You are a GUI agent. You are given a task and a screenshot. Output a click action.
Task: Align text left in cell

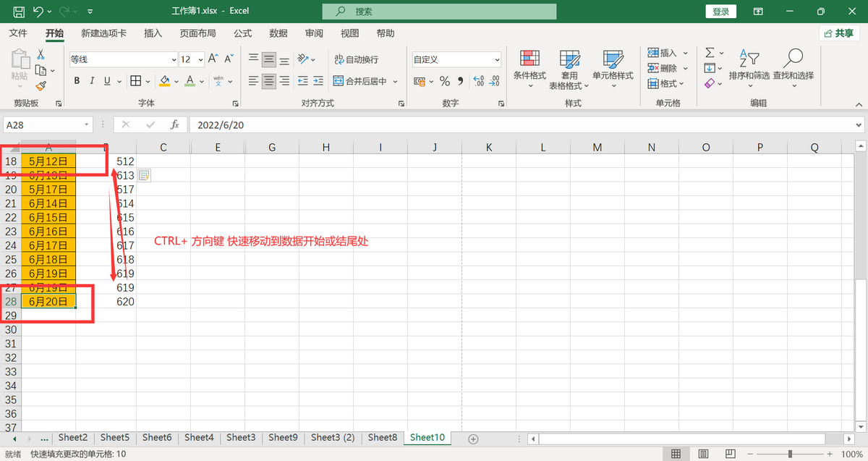(x=253, y=81)
